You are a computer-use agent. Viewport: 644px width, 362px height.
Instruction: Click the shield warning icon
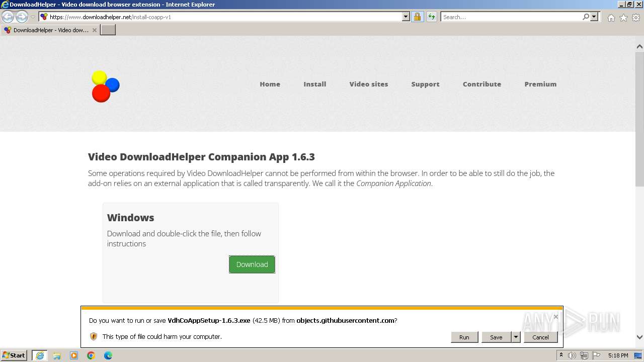(94, 336)
